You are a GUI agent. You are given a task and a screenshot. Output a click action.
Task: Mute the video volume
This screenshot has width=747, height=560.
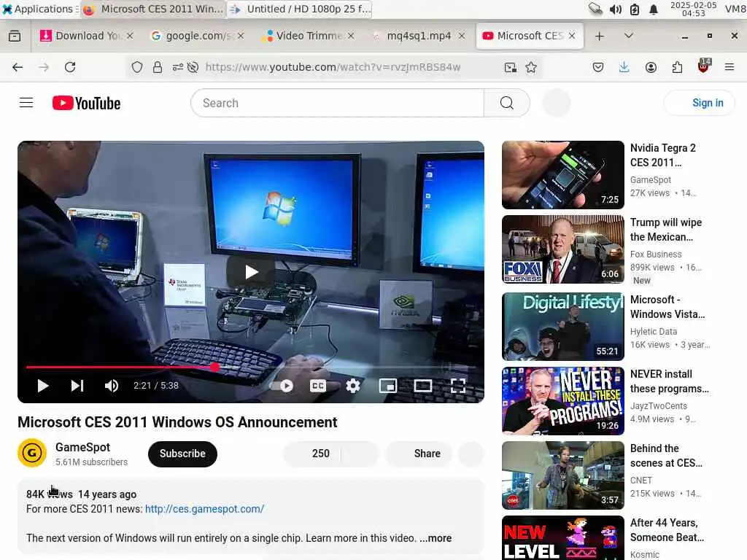[x=112, y=386]
